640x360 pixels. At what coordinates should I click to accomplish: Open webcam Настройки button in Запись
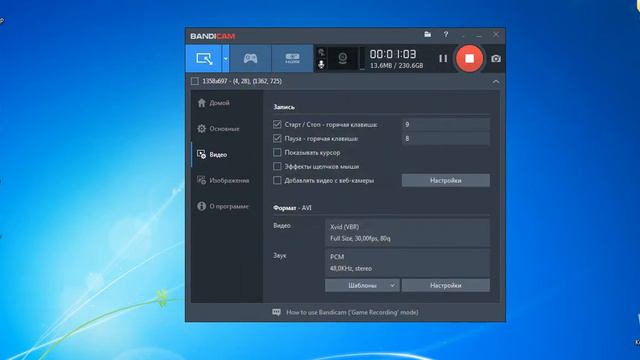446,180
